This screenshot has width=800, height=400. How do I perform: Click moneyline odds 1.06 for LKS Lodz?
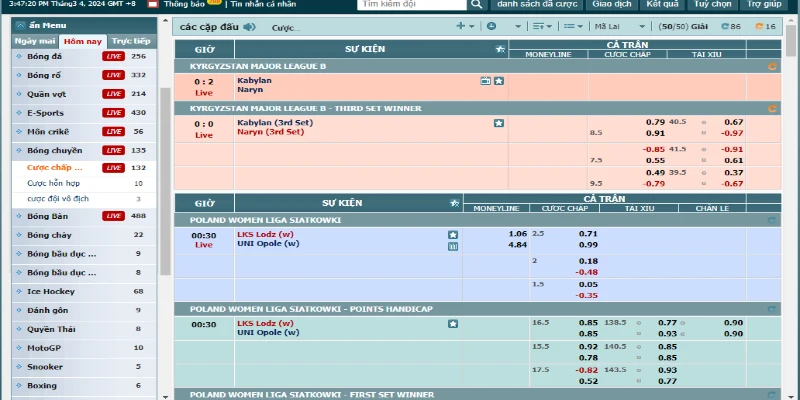517,234
